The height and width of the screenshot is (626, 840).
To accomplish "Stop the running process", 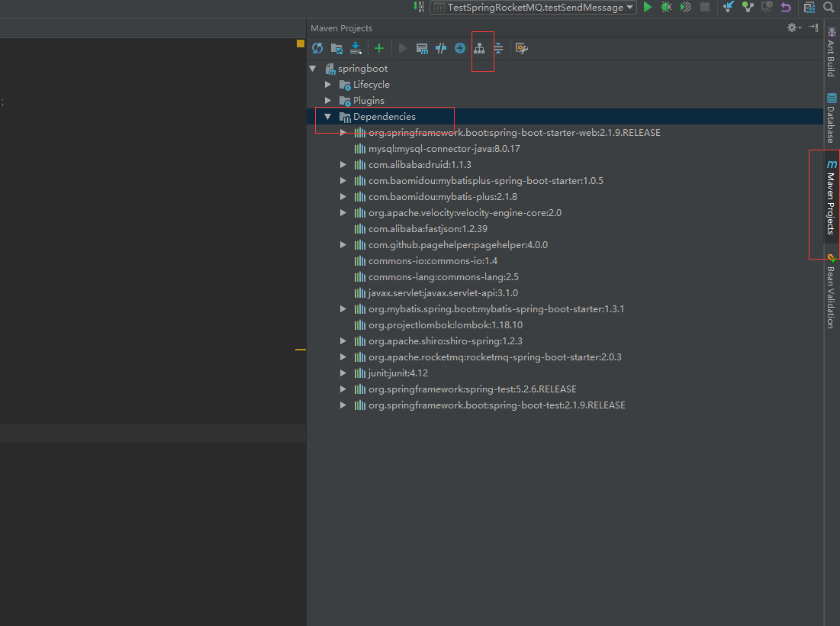I will coord(705,7).
